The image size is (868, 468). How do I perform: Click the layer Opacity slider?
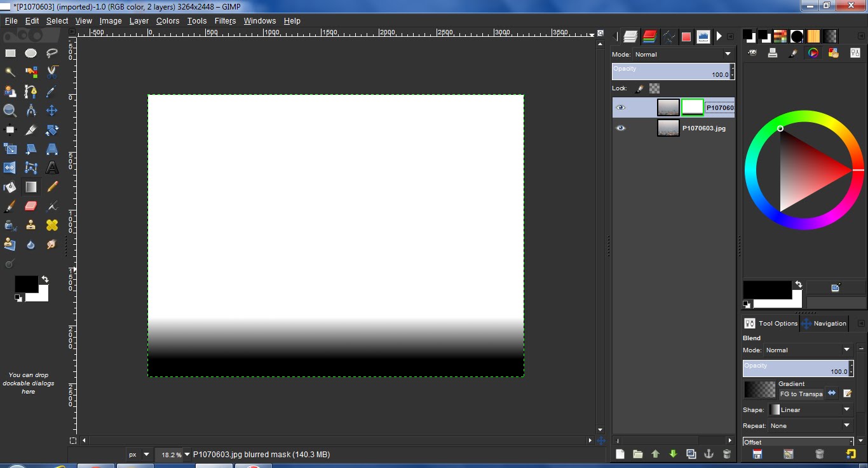[x=673, y=71]
